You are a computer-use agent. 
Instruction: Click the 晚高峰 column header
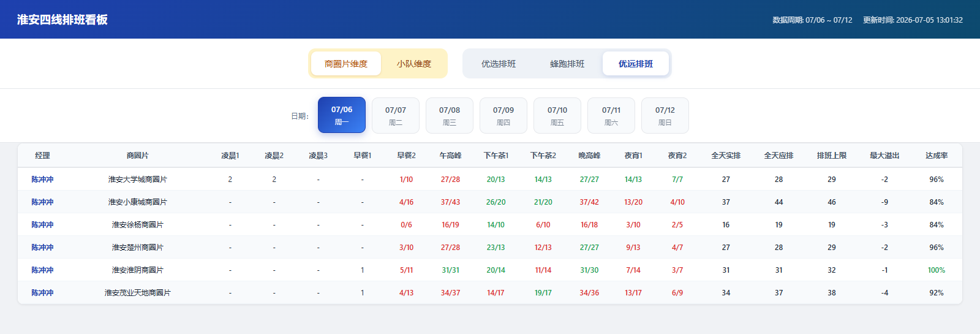tap(589, 156)
